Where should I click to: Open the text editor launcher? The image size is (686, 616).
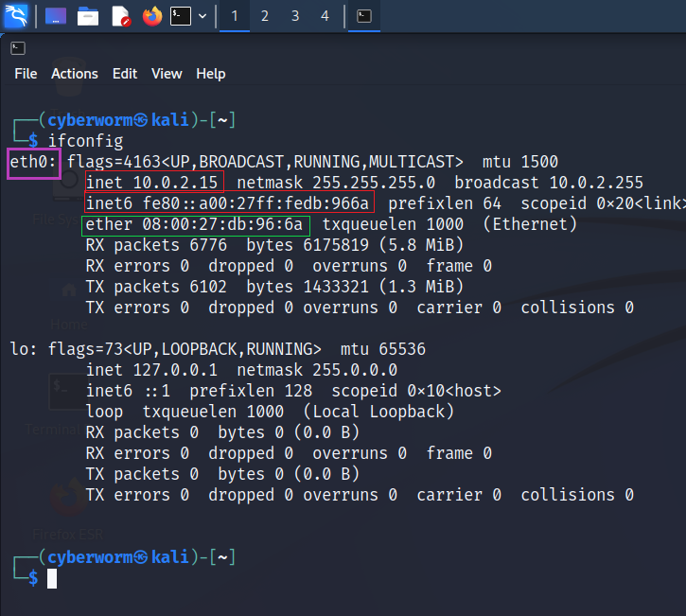(120, 16)
